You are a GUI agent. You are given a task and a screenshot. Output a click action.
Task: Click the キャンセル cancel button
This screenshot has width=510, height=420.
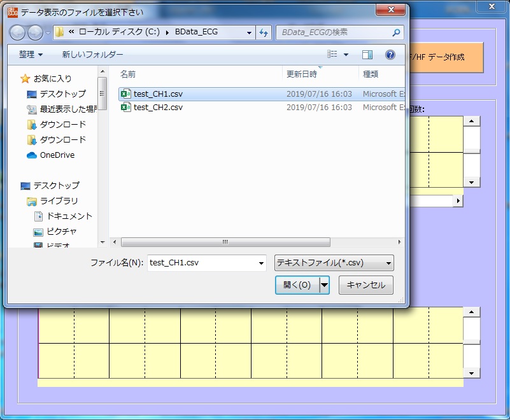365,285
